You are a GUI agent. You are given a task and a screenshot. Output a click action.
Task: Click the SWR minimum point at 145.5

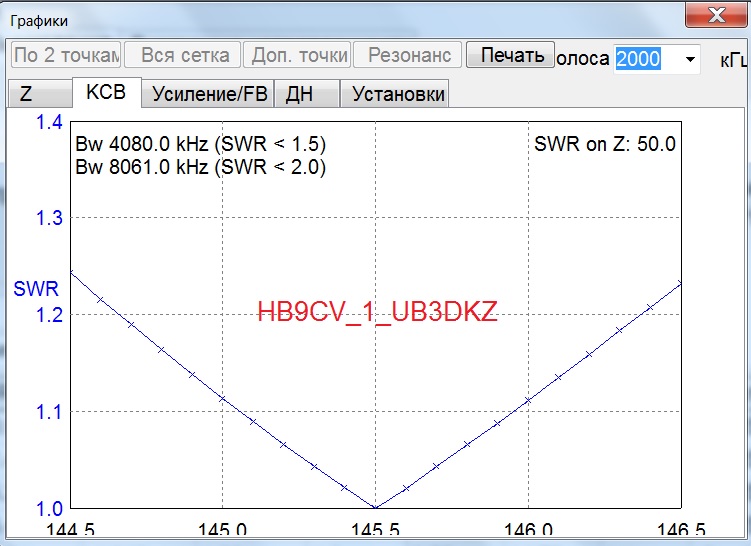tap(375, 508)
